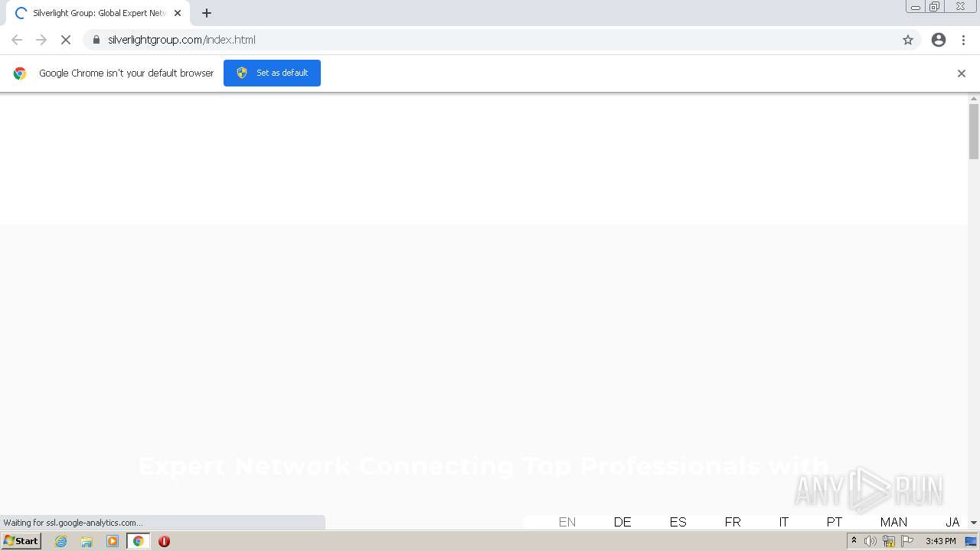The height and width of the screenshot is (551, 980).
Task: Open the red shield antivirus taskbar icon
Action: [164, 541]
